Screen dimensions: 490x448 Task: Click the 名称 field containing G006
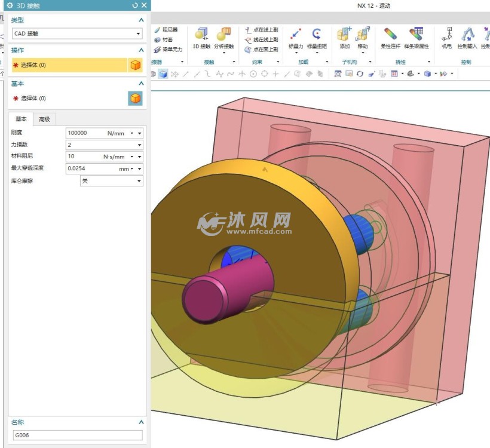tap(78, 435)
